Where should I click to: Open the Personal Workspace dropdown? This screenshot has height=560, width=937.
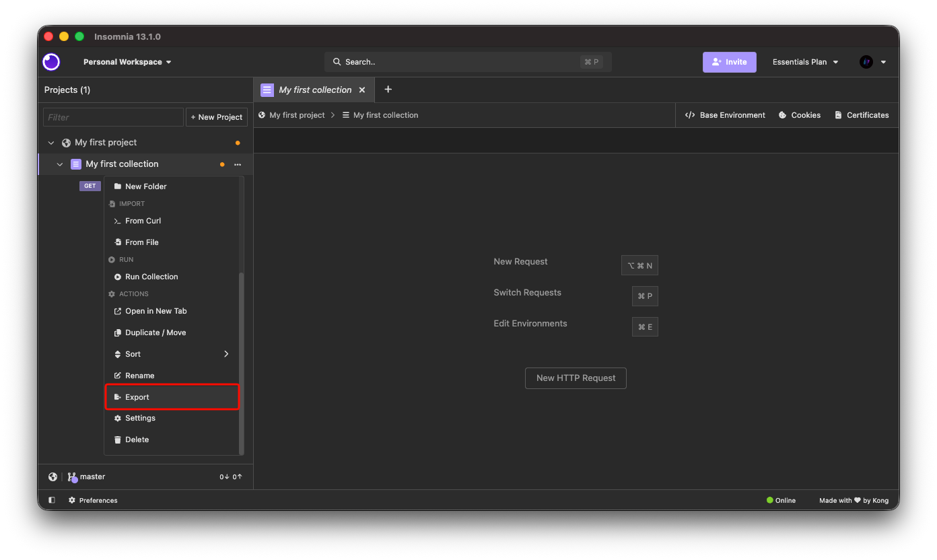[127, 62]
